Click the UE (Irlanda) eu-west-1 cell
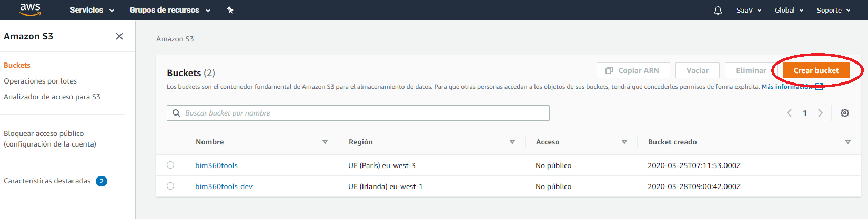 (385, 186)
